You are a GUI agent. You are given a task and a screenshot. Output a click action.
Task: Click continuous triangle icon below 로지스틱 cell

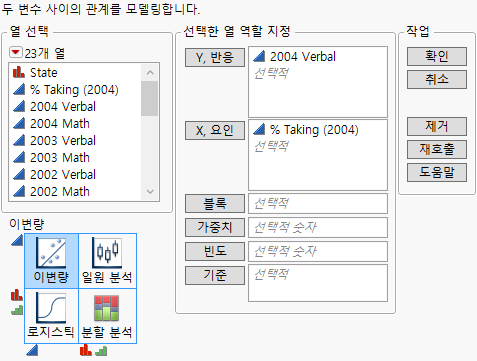click(x=32, y=350)
